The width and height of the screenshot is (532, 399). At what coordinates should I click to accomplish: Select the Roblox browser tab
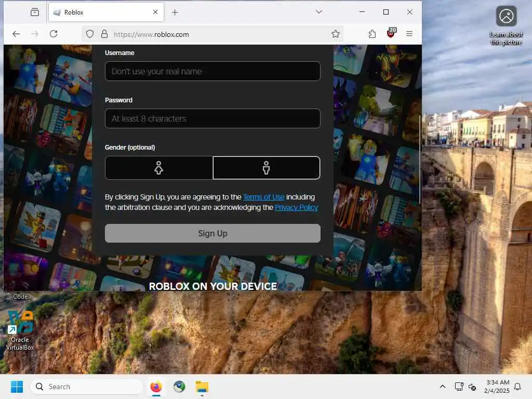(106, 12)
